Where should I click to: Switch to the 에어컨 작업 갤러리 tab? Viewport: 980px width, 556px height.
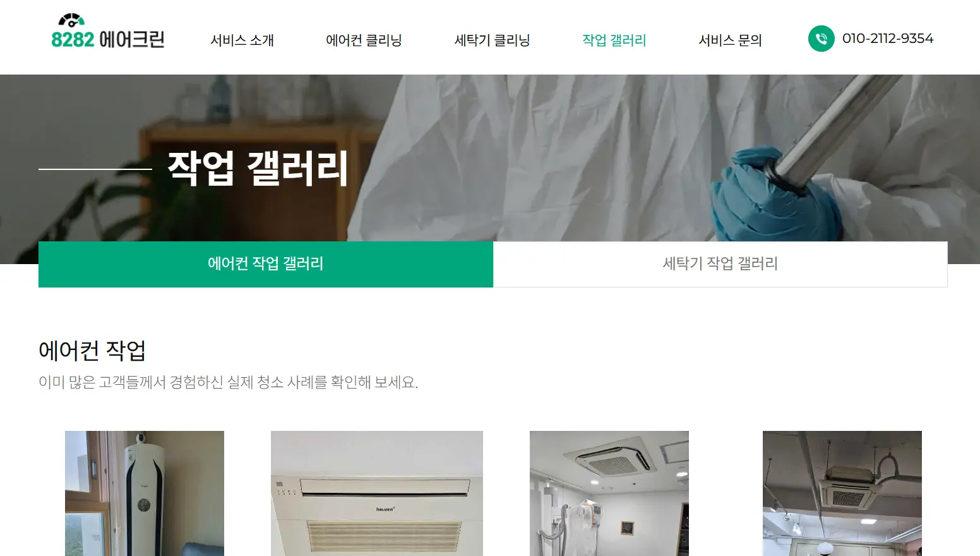click(266, 264)
